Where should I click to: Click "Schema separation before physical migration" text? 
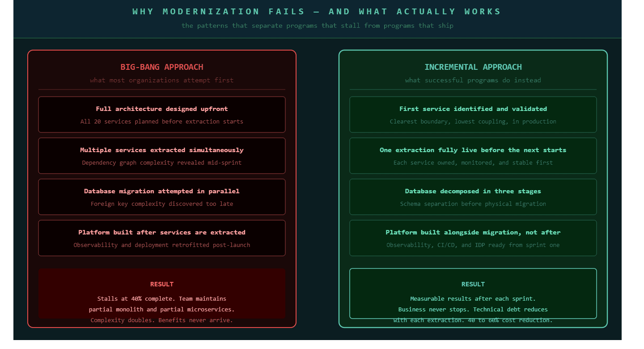point(473,204)
